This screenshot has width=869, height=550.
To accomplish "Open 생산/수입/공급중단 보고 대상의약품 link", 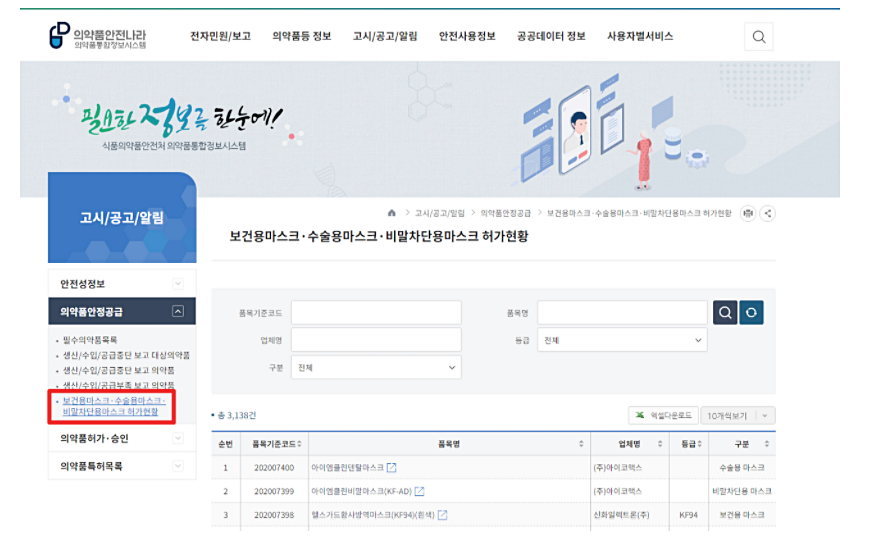I will 126,355.
